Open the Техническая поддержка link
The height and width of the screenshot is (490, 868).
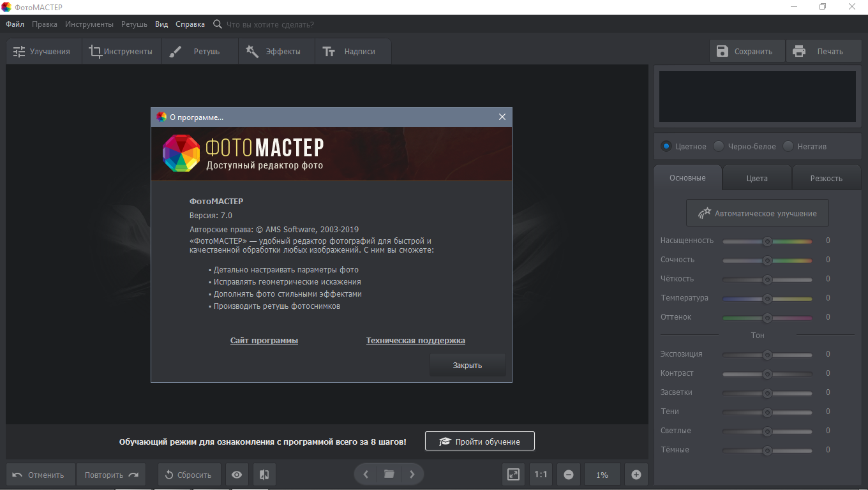coord(415,340)
